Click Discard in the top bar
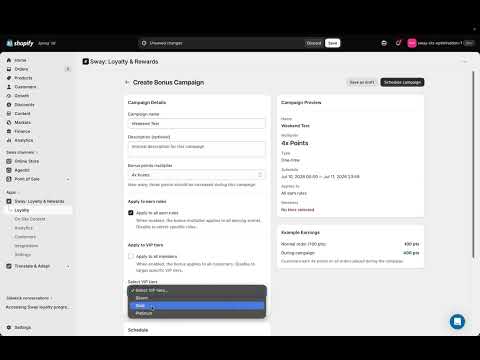The height and width of the screenshot is (360, 480). (314, 43)
